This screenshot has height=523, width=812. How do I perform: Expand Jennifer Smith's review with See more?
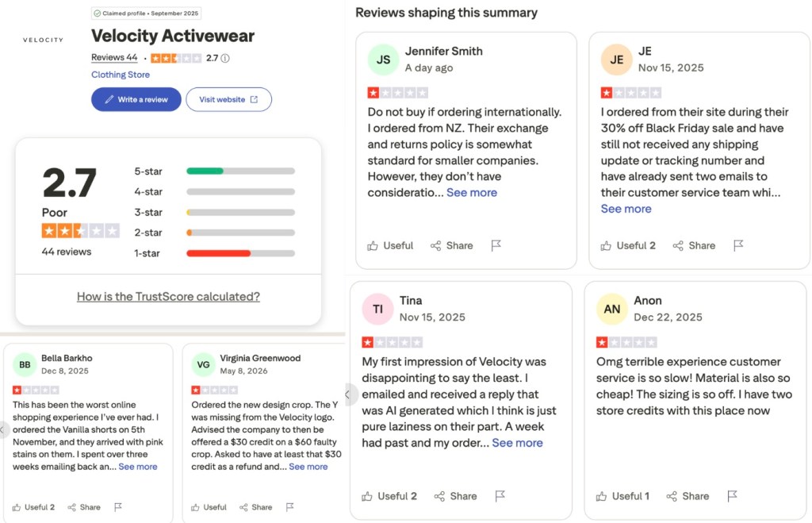[472, 192]
